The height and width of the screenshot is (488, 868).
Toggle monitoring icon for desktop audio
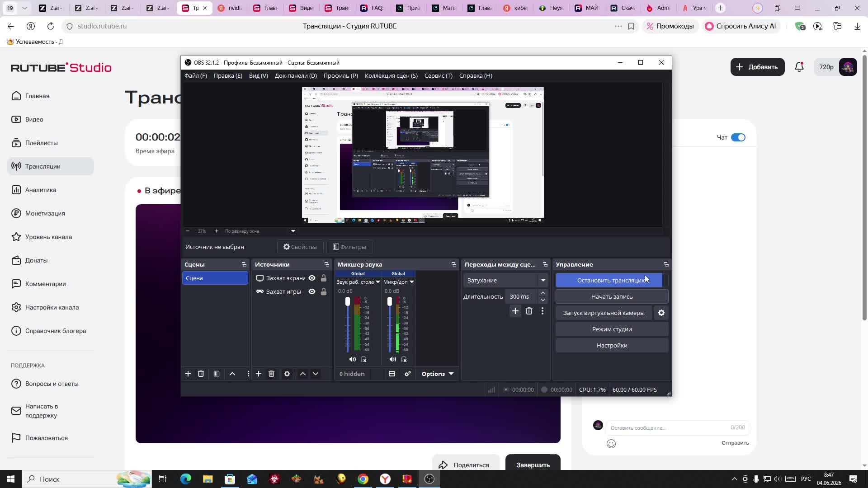click(x=363, y=359)
